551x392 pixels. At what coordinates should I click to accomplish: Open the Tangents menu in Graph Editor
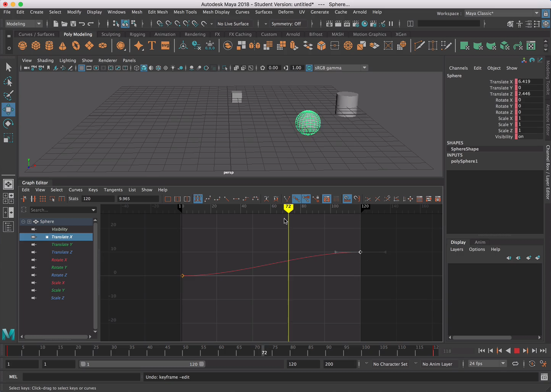(113, 190)
